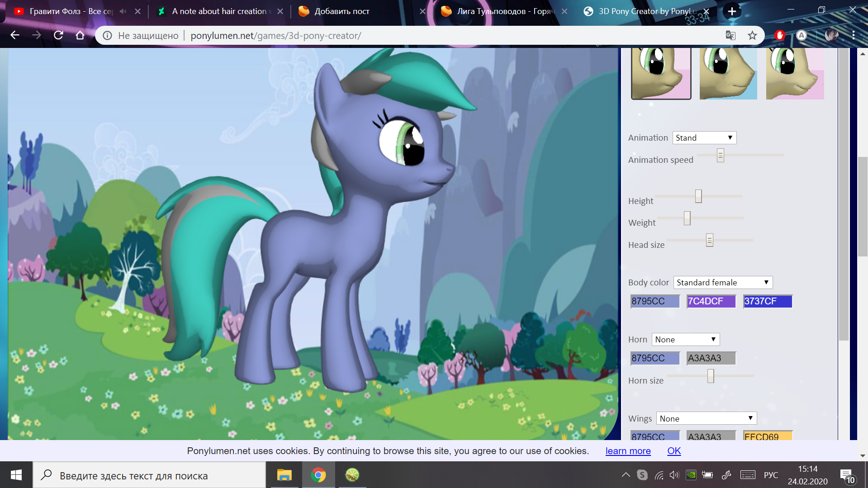Open Chrome from the taskbar

318,475
